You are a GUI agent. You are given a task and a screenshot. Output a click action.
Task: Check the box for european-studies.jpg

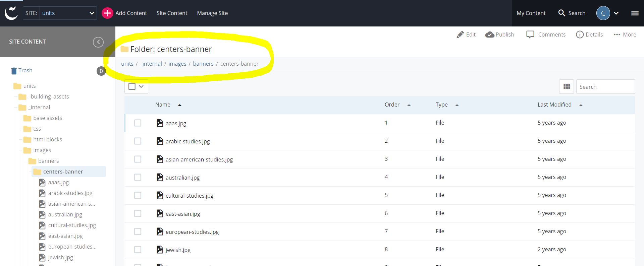tap(138, 231)
